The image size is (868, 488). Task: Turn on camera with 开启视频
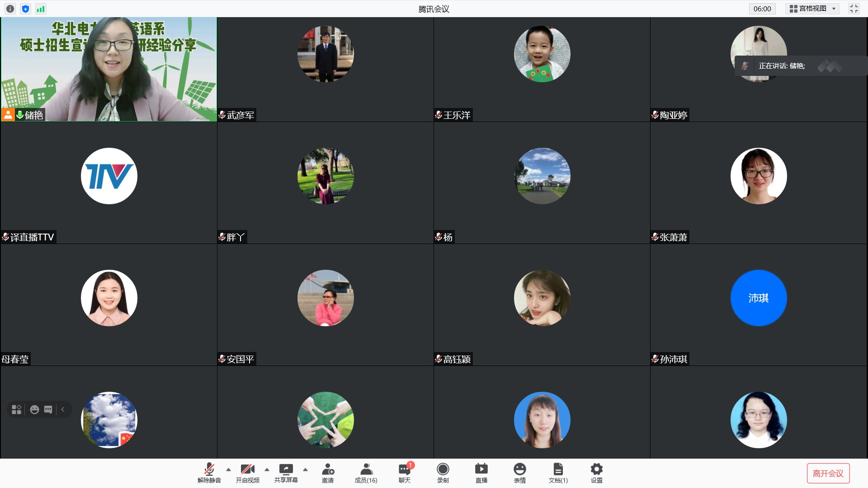click(x=247, y=473)
